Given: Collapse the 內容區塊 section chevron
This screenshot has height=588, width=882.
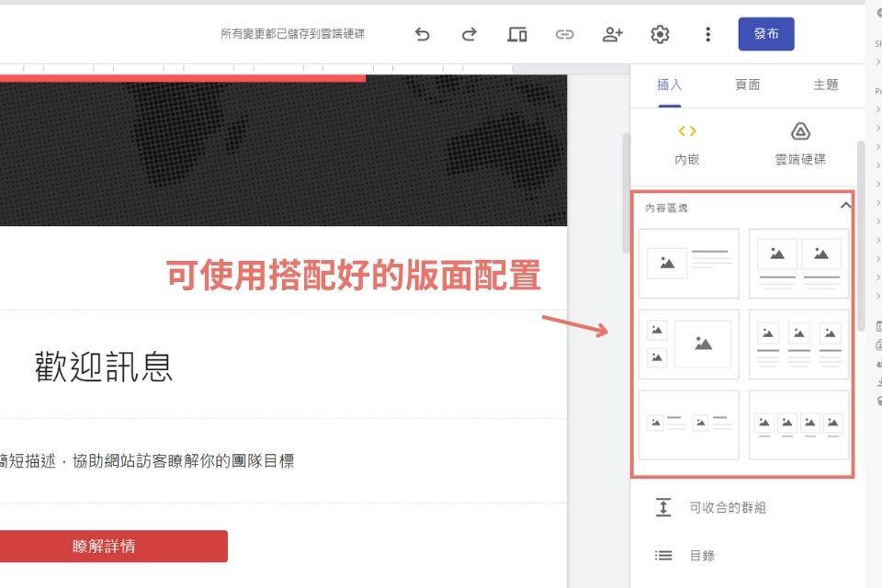Looking at the screenshot, I should 844,207.
